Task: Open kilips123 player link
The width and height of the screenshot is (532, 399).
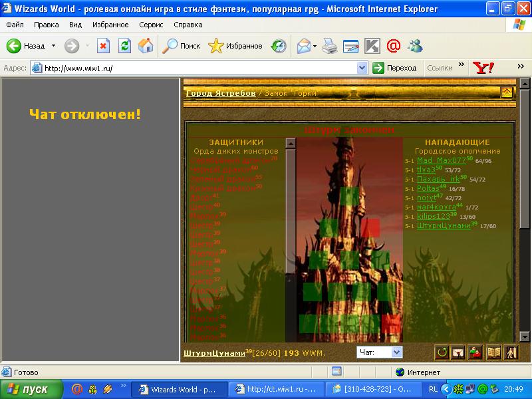Action: (x=434, y=216)
